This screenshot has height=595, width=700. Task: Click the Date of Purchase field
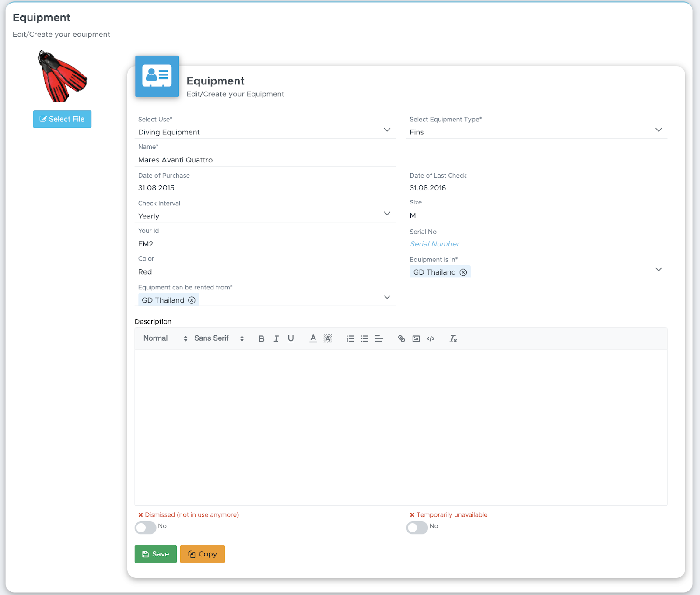pos(265,188)
